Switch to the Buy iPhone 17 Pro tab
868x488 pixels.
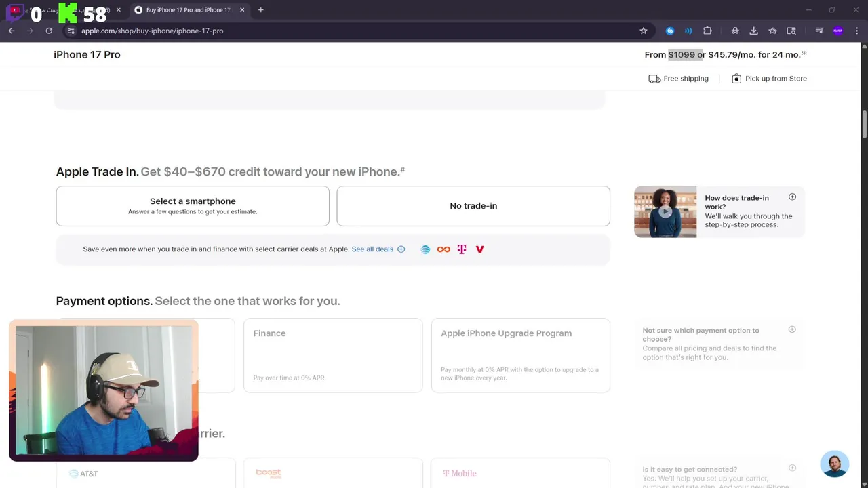[189, 10]
